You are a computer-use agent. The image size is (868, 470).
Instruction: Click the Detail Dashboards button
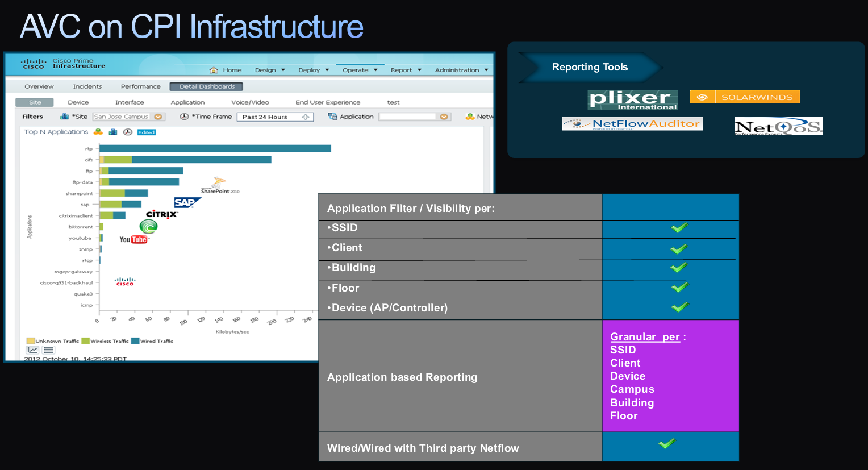coord(207,86)
